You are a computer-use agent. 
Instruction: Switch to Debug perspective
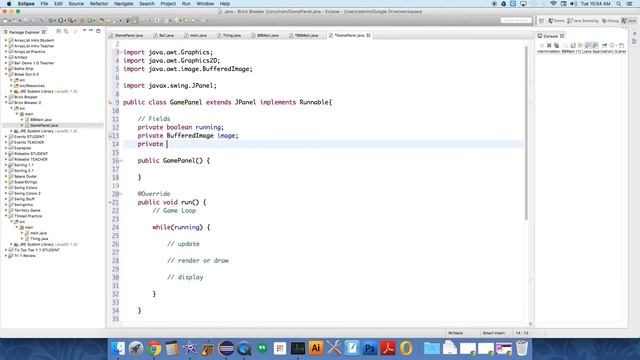610,20
